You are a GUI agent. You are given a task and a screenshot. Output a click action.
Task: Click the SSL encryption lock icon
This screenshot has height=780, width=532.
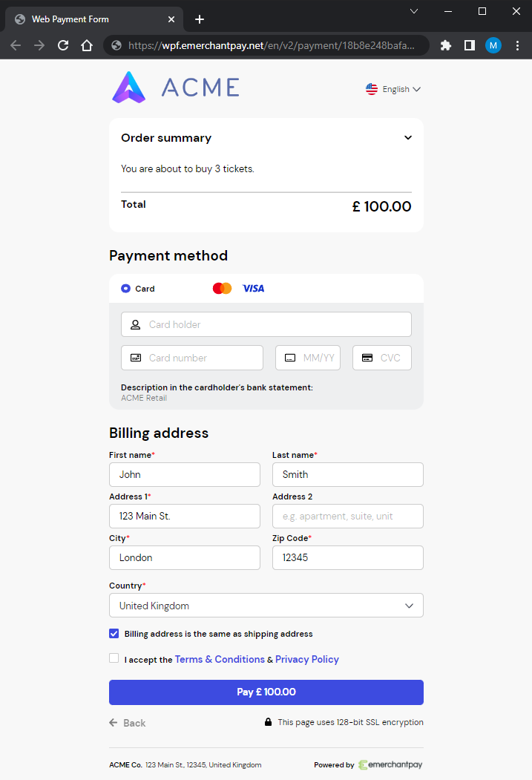pyautogui.click(x=268, y=721)
